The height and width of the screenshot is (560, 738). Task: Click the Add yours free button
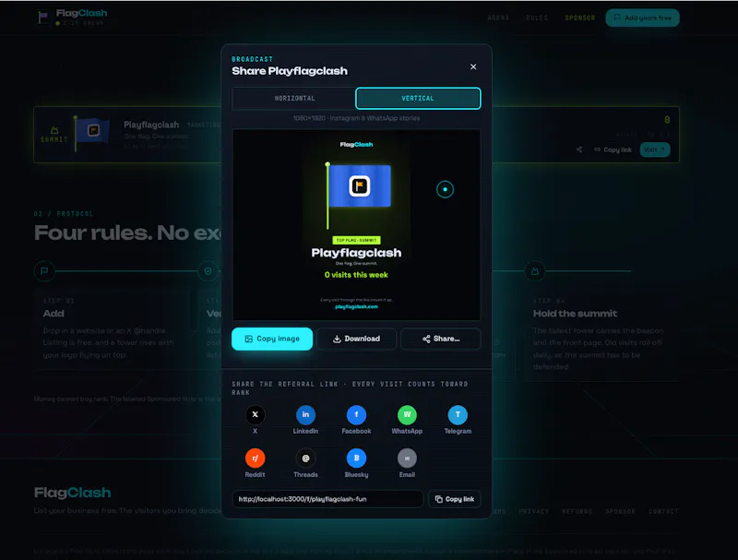[x=642, y=18]
